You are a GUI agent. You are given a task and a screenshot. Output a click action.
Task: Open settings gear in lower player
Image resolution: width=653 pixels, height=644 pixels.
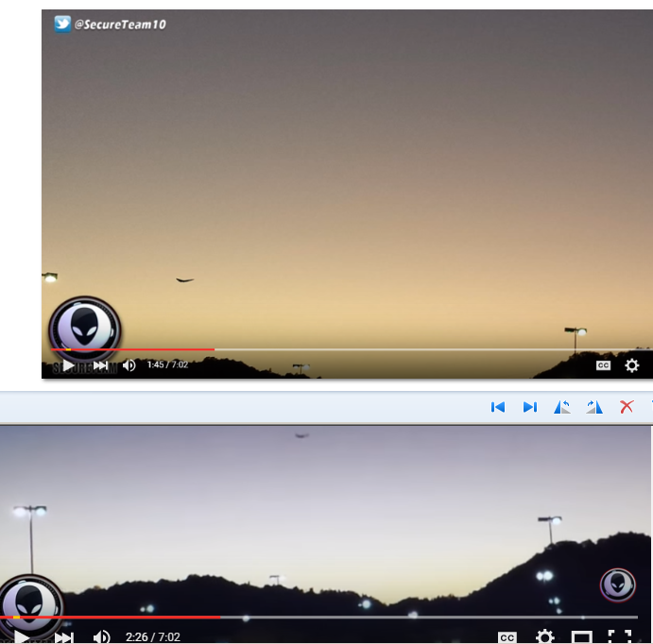[545, 637]
